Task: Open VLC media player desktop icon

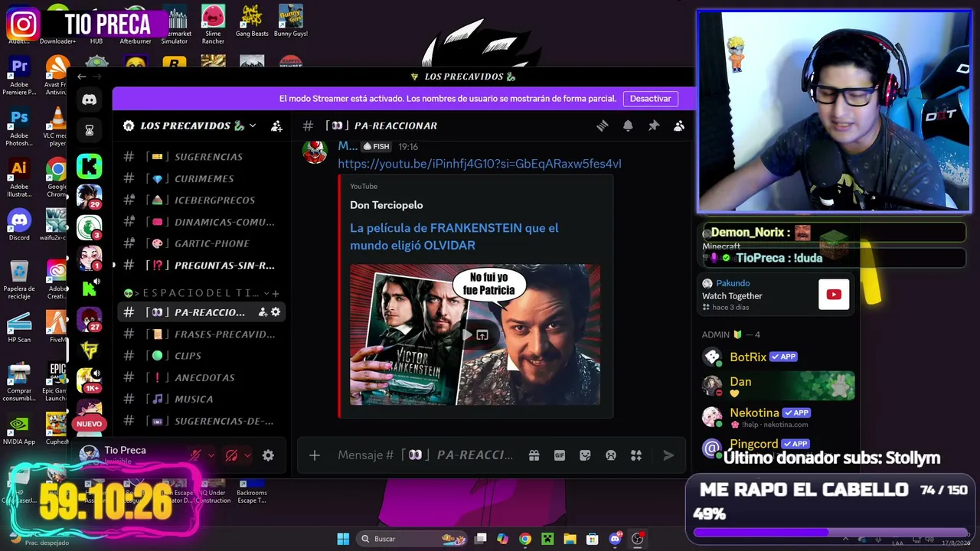Action: (x=57, y=128)
